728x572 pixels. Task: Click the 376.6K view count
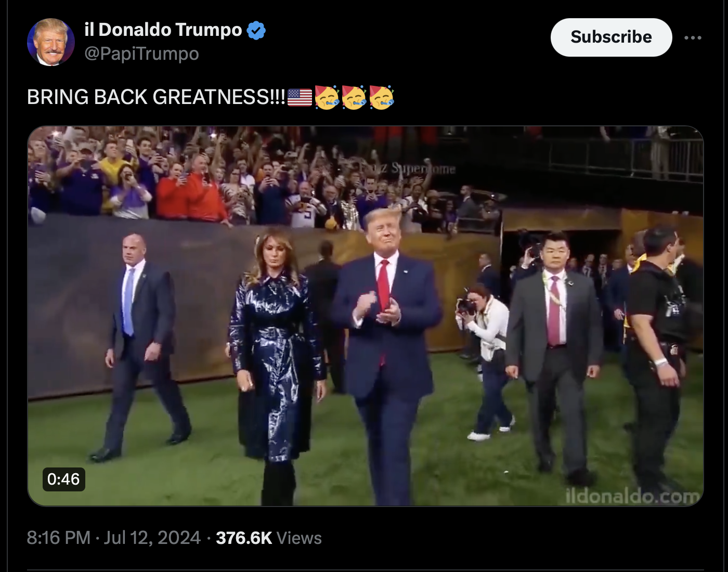point(244,538)
